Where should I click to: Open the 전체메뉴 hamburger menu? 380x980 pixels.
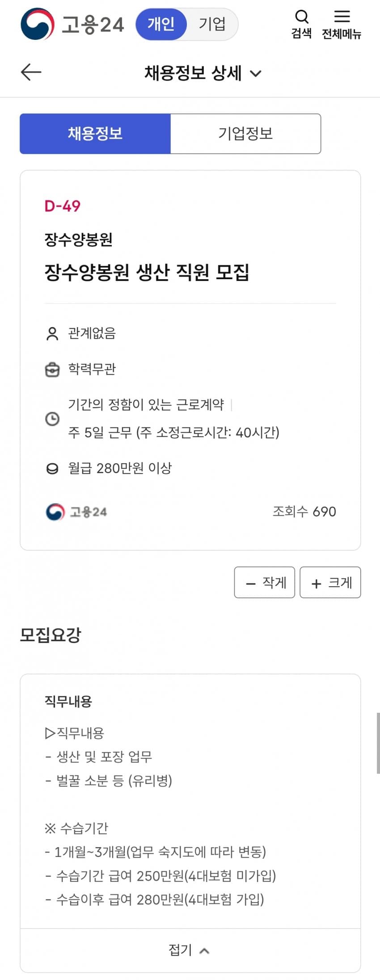pyautogui.click(x=342, y=24)
